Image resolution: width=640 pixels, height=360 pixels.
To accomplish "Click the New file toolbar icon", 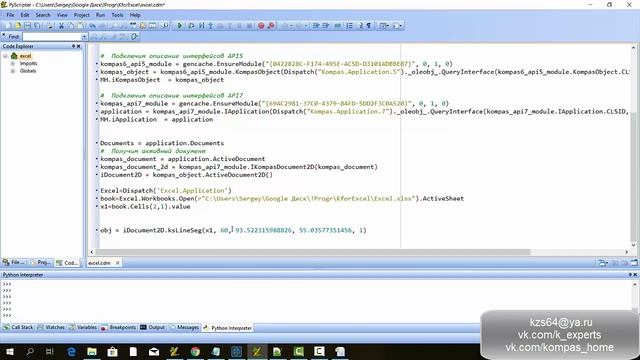I will [8, 26].
